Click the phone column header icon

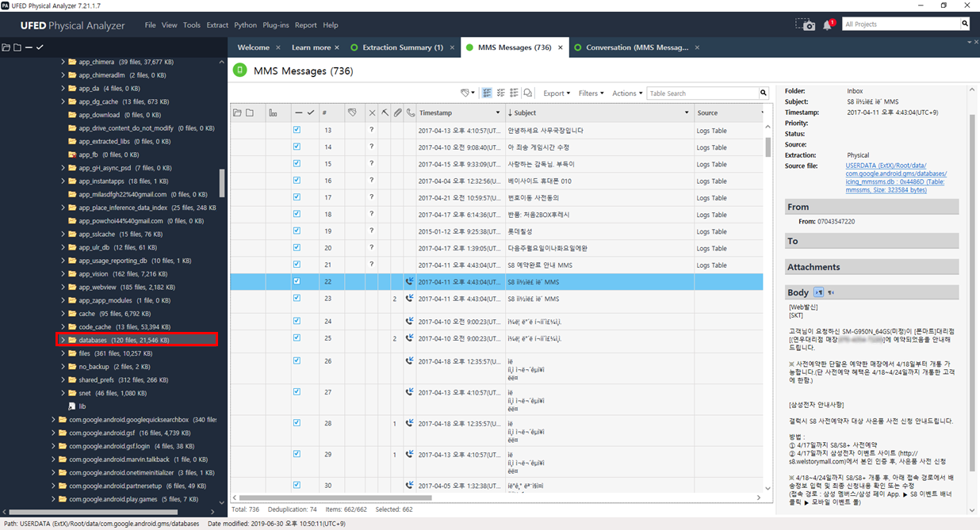tap(410, 113)
